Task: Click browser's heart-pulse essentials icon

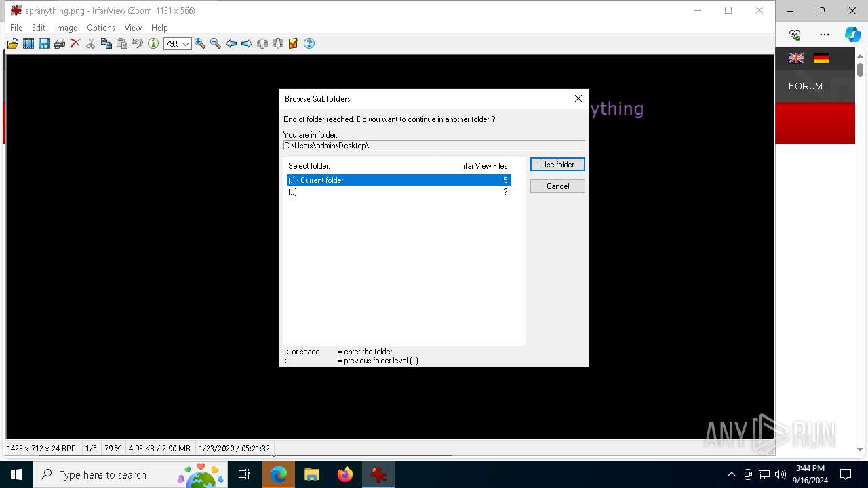Action: pyautogui.click(x=795, y=35)
